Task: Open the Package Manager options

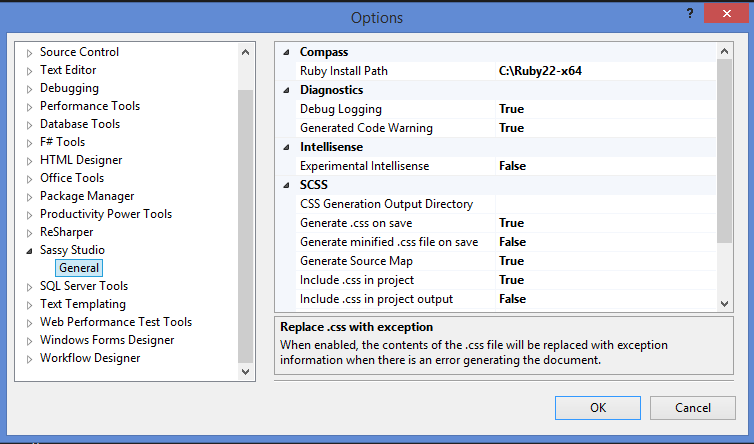Action: click(87, 196)
